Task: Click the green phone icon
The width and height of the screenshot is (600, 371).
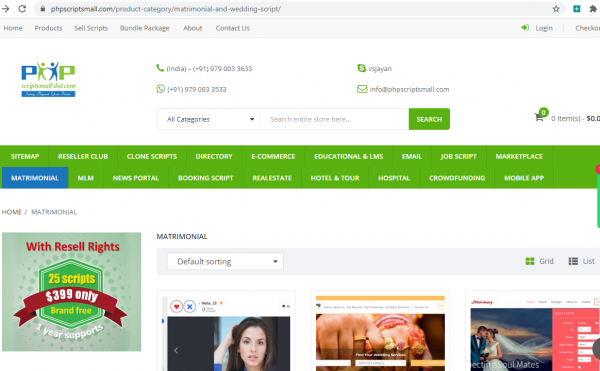Action: click(160, 68)
